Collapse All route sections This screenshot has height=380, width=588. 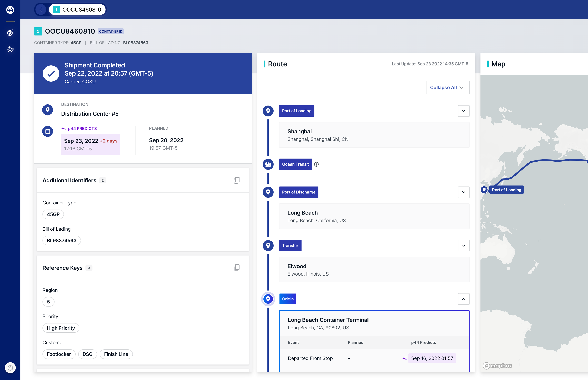pos(447,87)
